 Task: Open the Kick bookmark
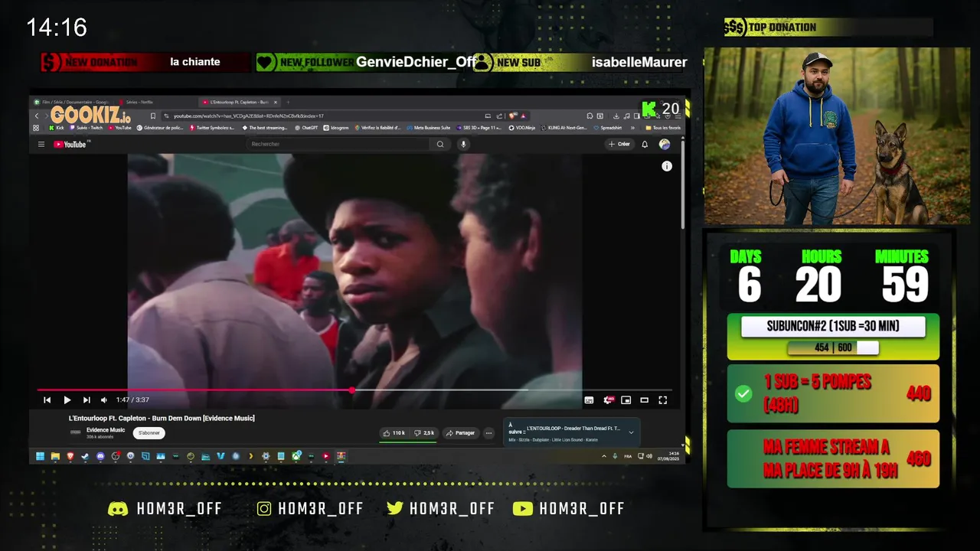click(x=57, y=128)
